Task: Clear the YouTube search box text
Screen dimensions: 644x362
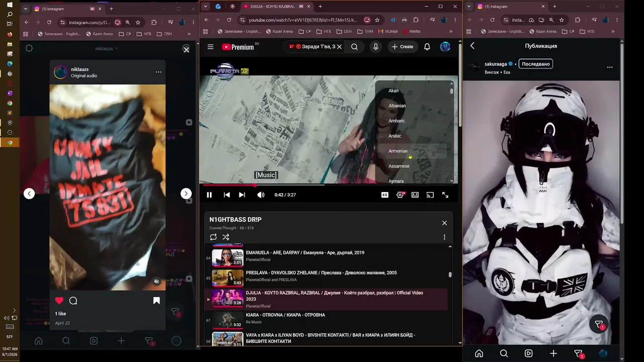Action: [339, 47]
